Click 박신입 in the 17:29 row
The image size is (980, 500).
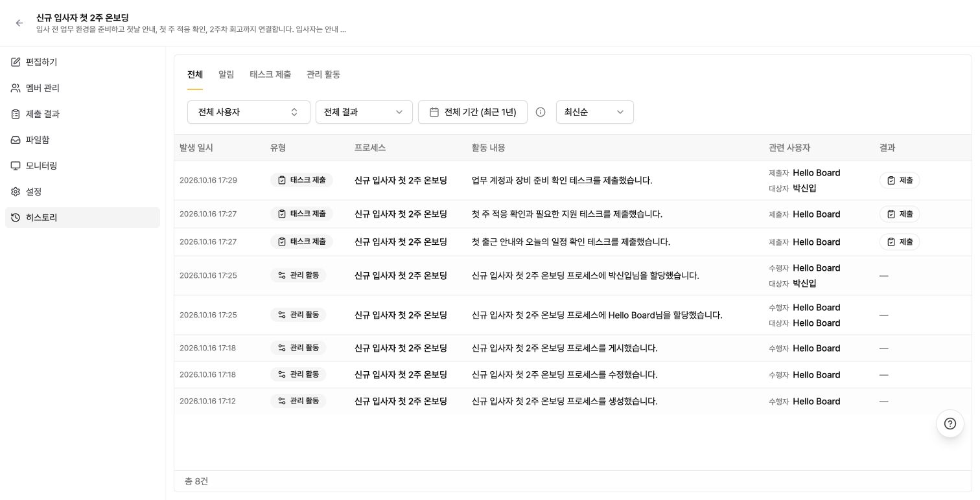point(804,188)
